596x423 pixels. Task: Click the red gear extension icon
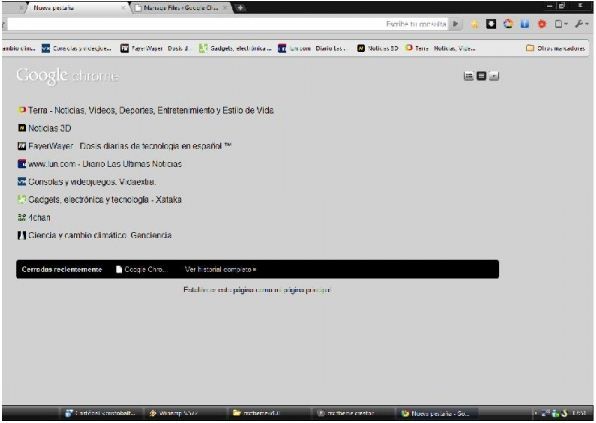(542, 24)
